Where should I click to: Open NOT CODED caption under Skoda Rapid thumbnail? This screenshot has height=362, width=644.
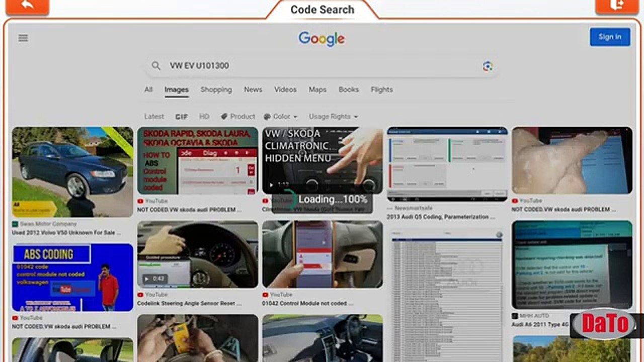[x=189, y=210]
